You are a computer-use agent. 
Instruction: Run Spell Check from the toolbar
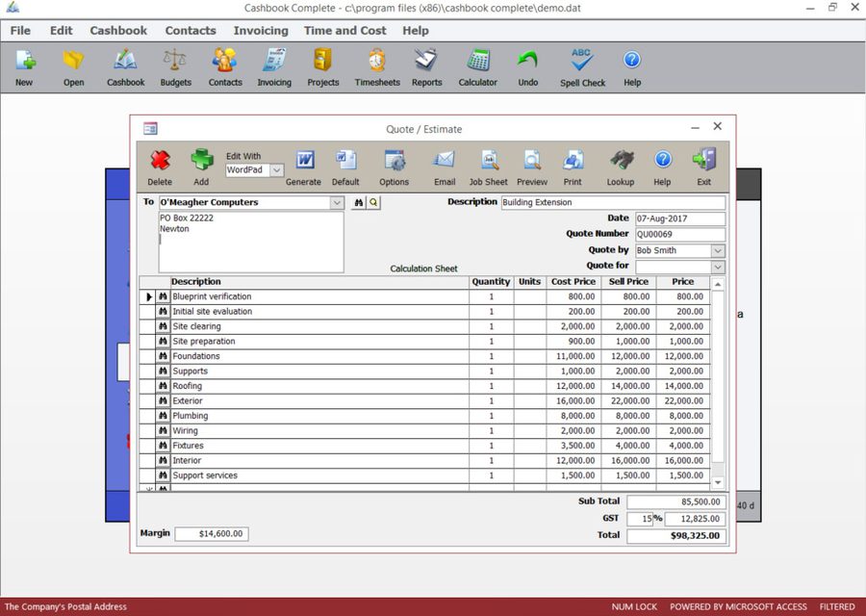coord(582,61)
